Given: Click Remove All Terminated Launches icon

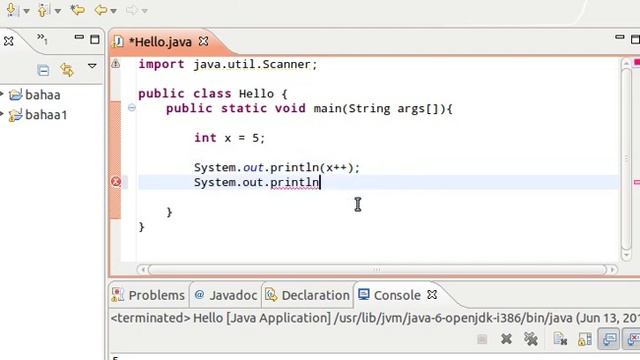Looking at the screenshot, I should point(531,339).
